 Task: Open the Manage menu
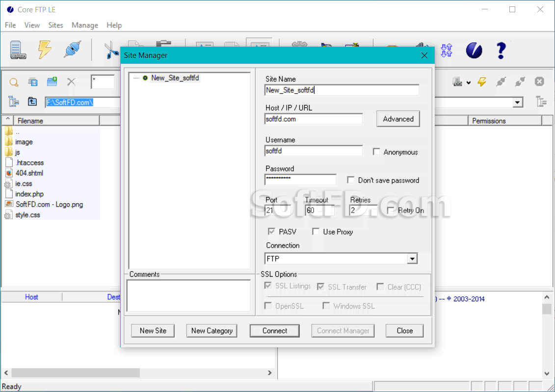84,25
